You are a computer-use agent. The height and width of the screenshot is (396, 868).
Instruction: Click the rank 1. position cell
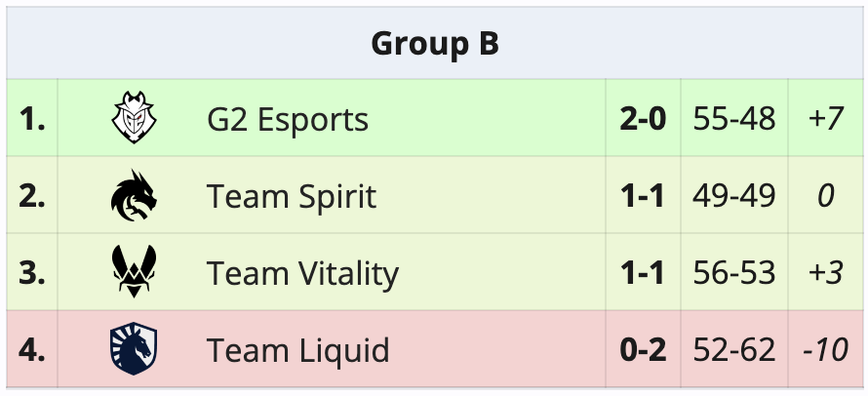(32, 119)
